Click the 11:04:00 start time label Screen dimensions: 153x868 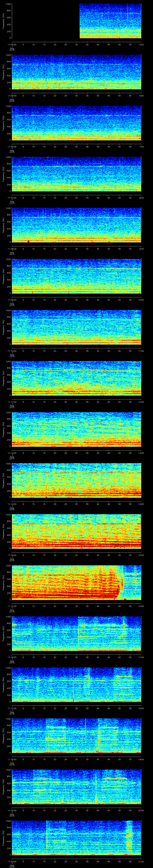[x=12, y=44]
